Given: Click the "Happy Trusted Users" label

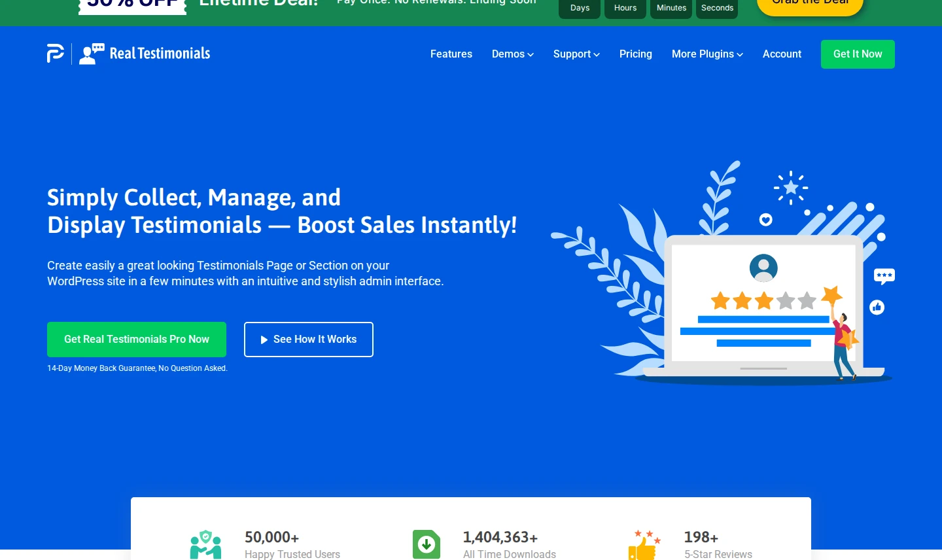Looking at the screenshot, I should point(292,554).
